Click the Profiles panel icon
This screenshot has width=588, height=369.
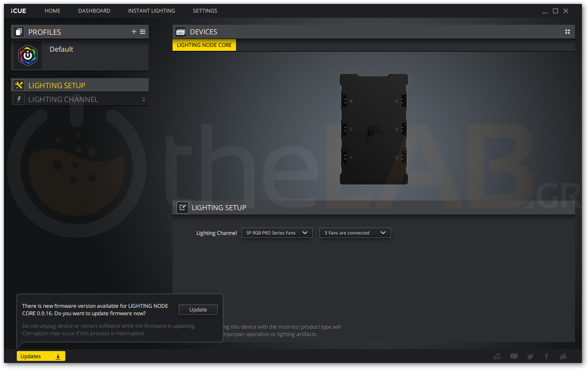tap(19, 32)
